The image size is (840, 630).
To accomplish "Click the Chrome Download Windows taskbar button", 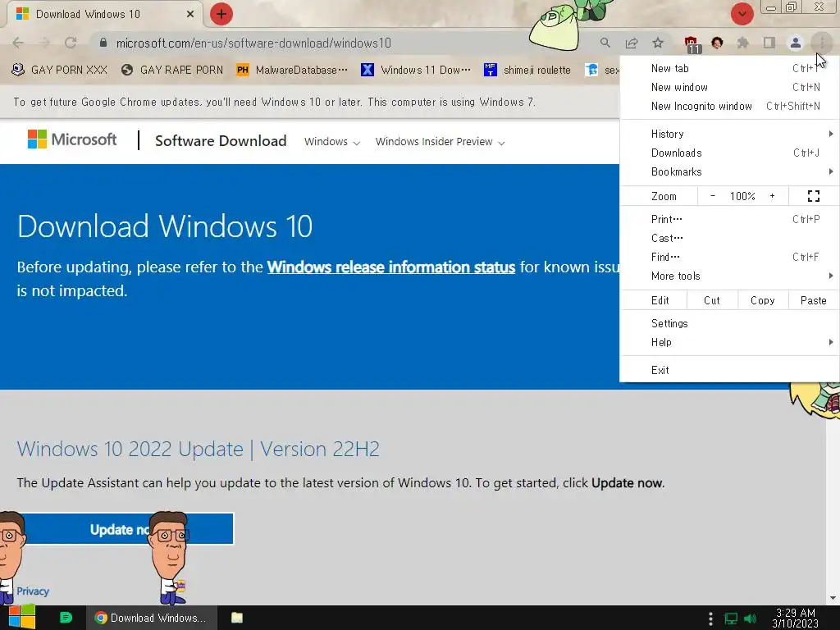I will [x=151, y=618].
